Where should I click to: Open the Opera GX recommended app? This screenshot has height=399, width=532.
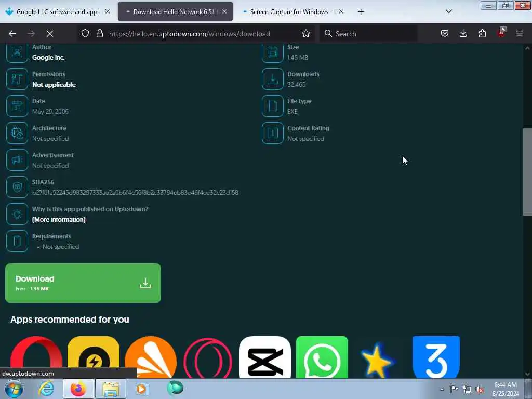(208, 357)
